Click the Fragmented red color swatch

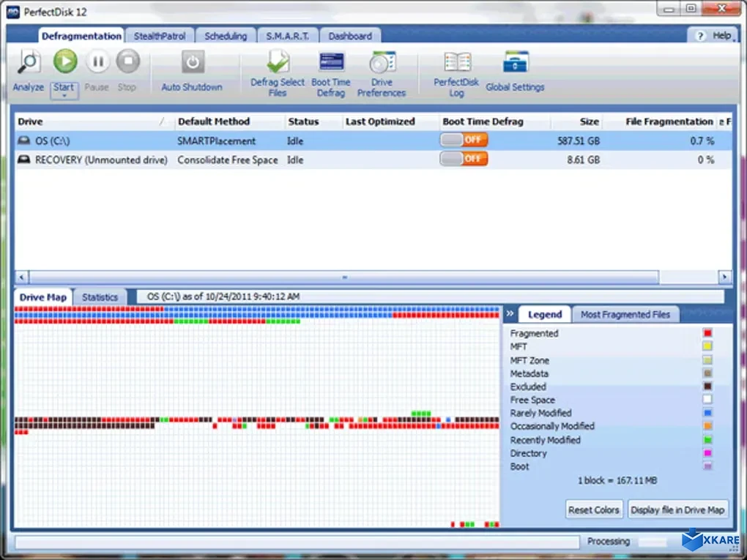pyautogui.click(x=707, y=333)
